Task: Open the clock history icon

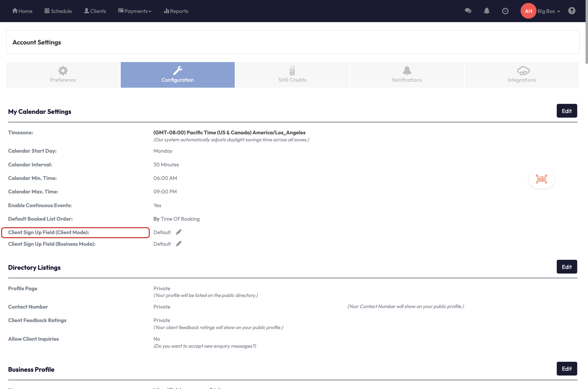Action: pyautogui.click(x=505, y=11)
